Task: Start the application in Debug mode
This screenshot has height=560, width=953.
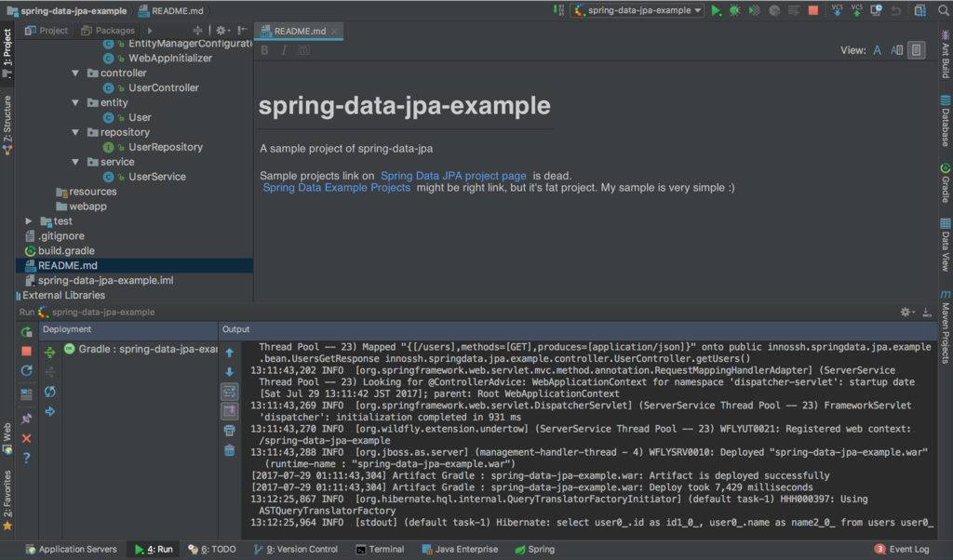Action: click(733, 9)
